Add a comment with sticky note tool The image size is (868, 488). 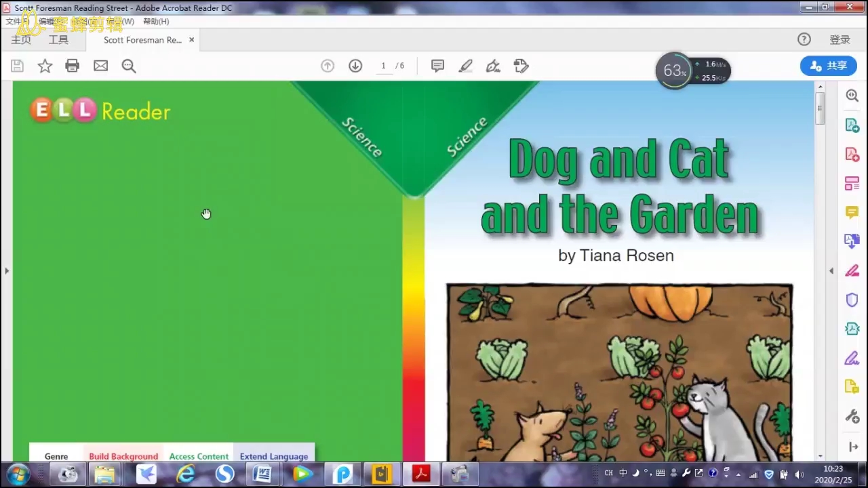click(437, 66)
